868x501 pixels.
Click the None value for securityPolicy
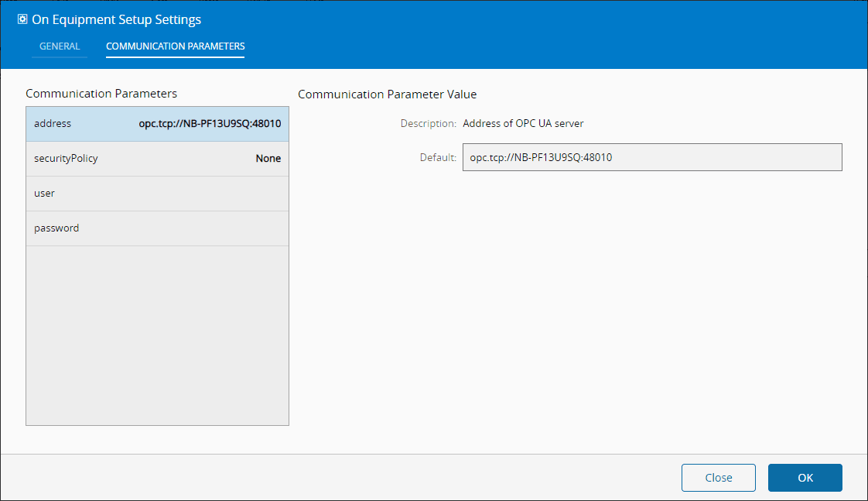click(268, 159)
